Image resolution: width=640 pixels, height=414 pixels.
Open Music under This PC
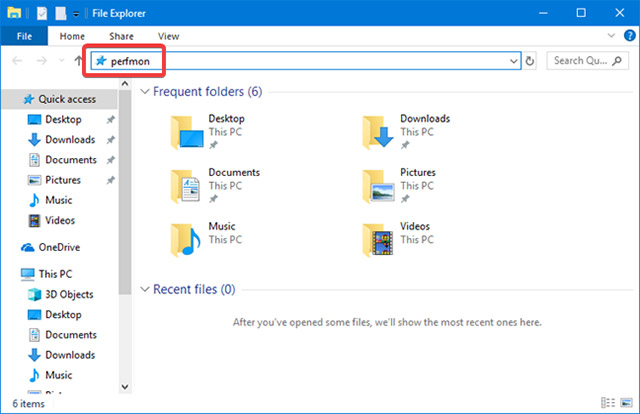[50, 375]
